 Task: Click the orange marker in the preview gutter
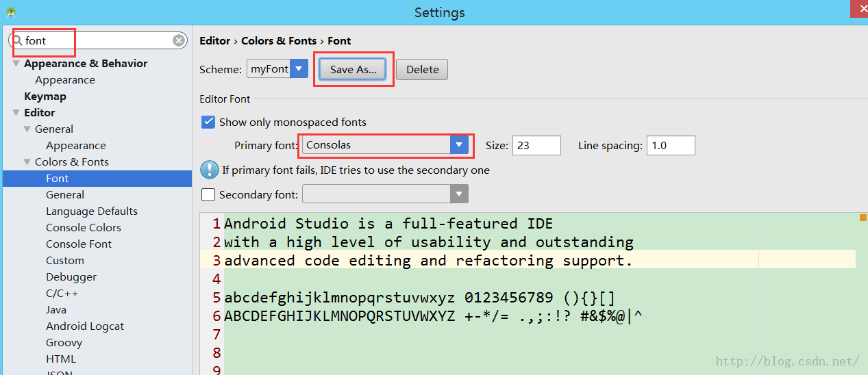coord(863,218)
